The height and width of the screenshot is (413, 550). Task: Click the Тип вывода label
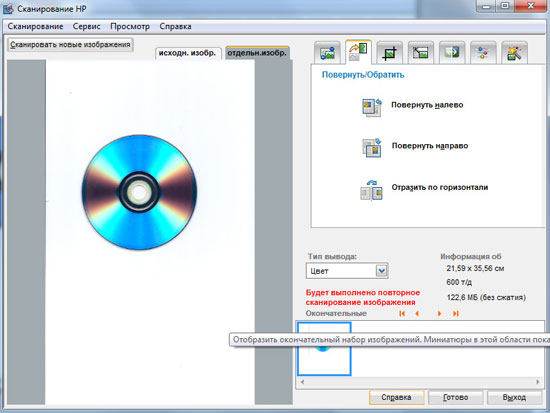tap(332, 257)
